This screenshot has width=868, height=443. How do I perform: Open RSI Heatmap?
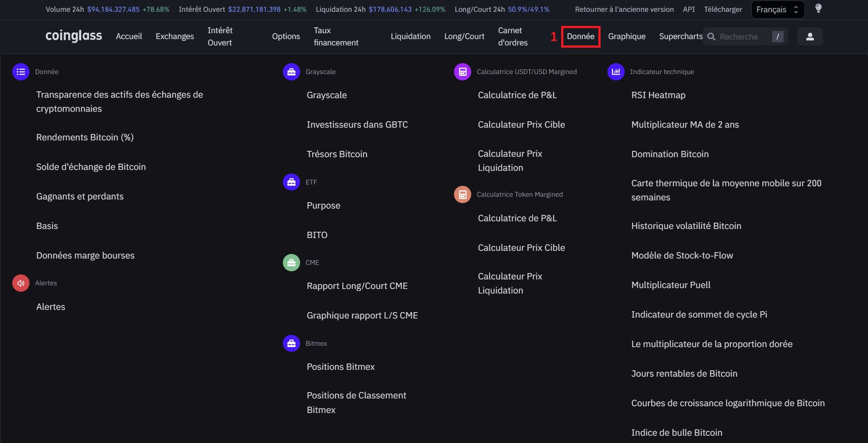click(x=658, y=95)
